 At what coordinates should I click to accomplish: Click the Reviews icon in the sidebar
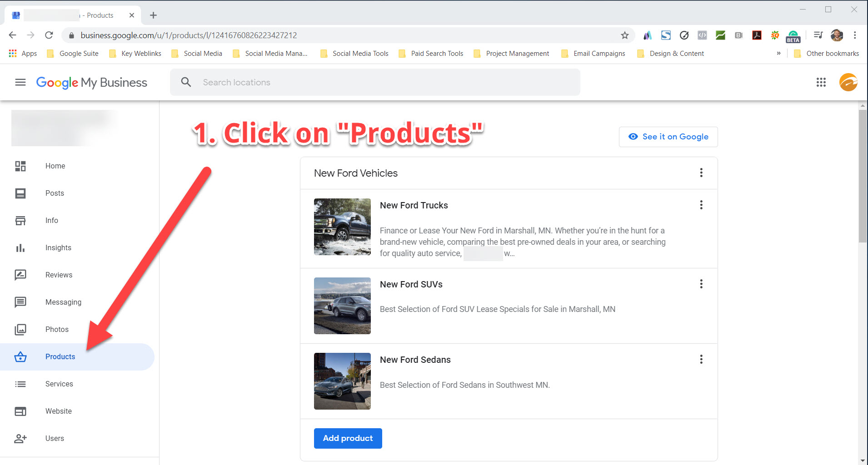click(x=20, y=275)
